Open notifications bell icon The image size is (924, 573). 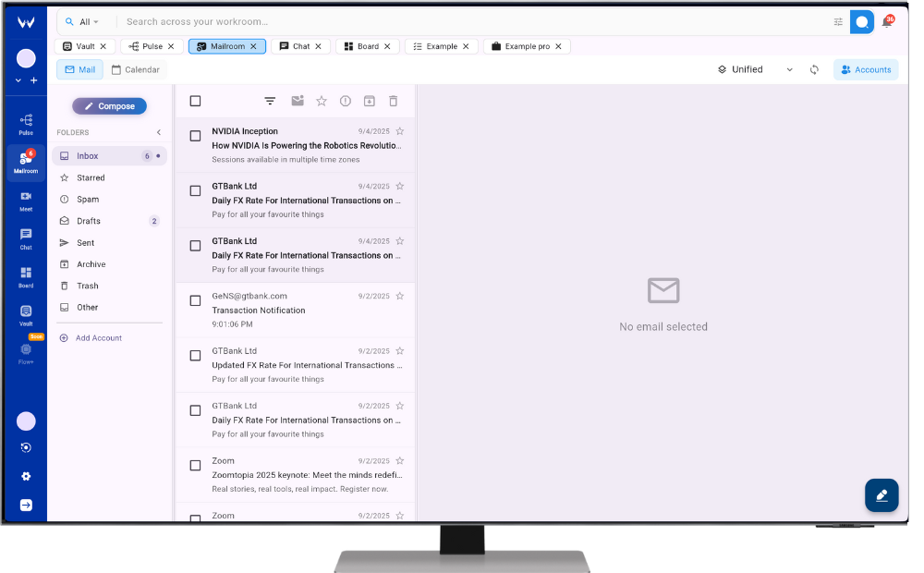click(887, 22)
